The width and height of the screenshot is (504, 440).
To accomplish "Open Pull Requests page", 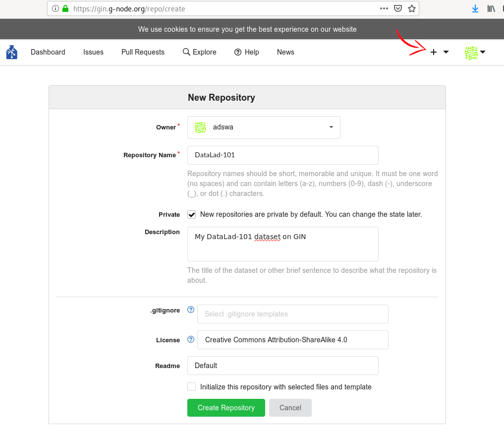I will (x=143, y=52).
